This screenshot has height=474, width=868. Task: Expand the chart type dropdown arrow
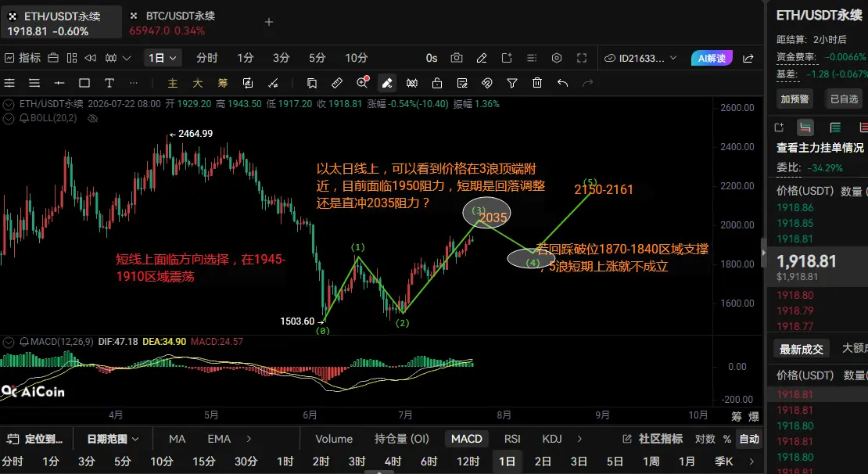pyautogui.click(x=127, y=58)
